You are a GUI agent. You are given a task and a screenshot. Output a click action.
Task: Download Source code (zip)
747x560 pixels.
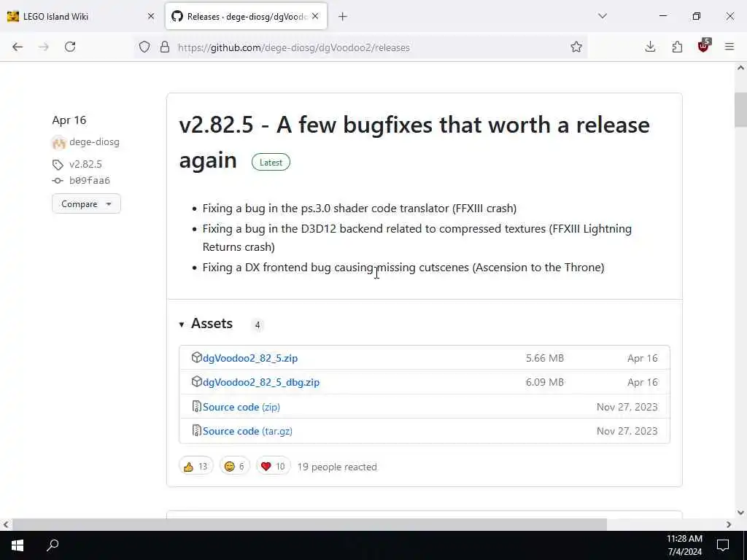(241, 407)
